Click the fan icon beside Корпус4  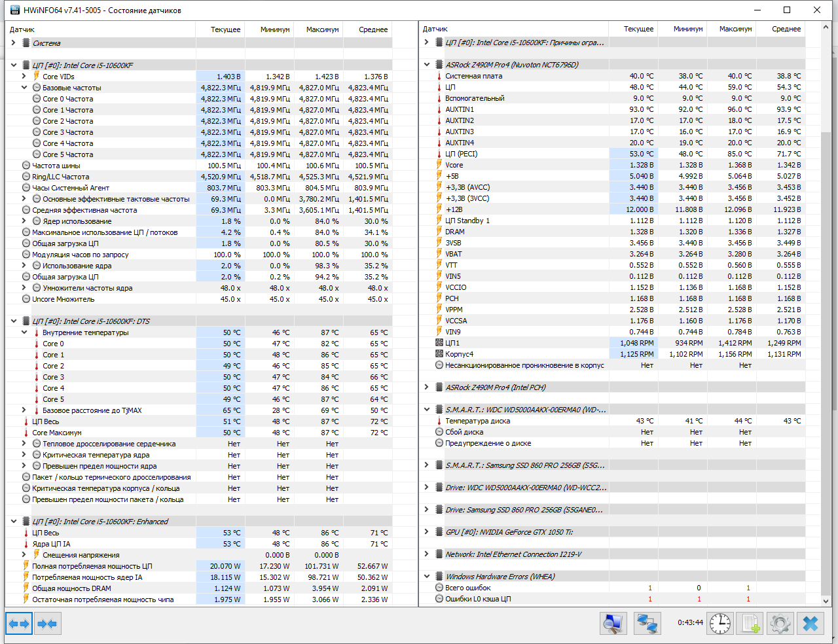[x=439, y=354]
